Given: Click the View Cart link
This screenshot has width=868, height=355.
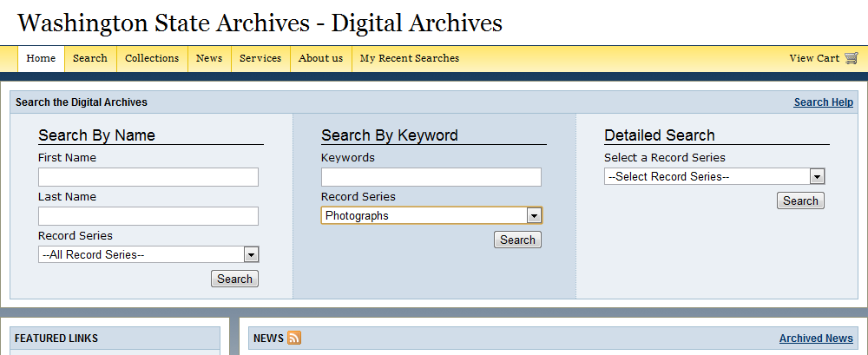Looking at the screenshot, I should pos(814,58).
